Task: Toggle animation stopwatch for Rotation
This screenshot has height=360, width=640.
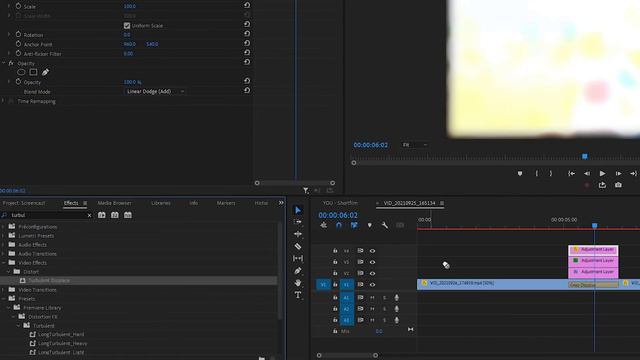Action: (x=18, y=34)
